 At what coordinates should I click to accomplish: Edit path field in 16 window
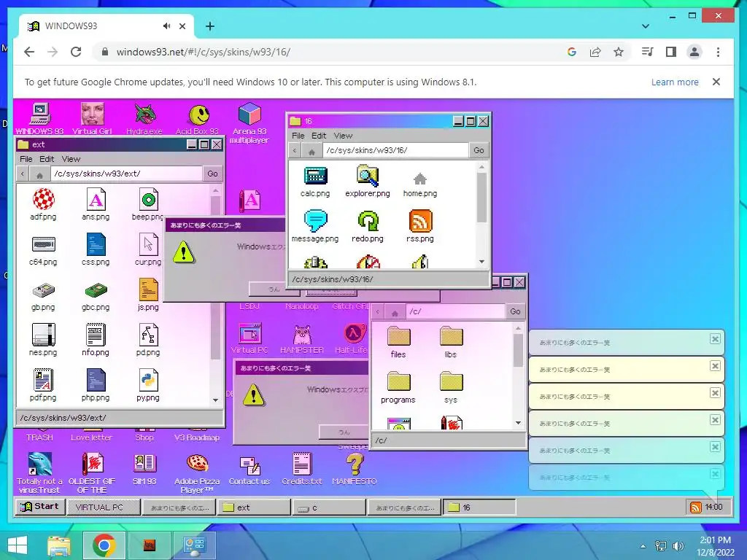coord(395,150)
